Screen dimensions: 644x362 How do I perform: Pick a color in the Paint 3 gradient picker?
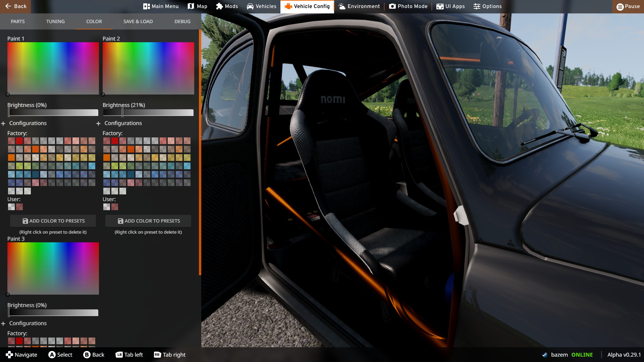coord(53,268)
